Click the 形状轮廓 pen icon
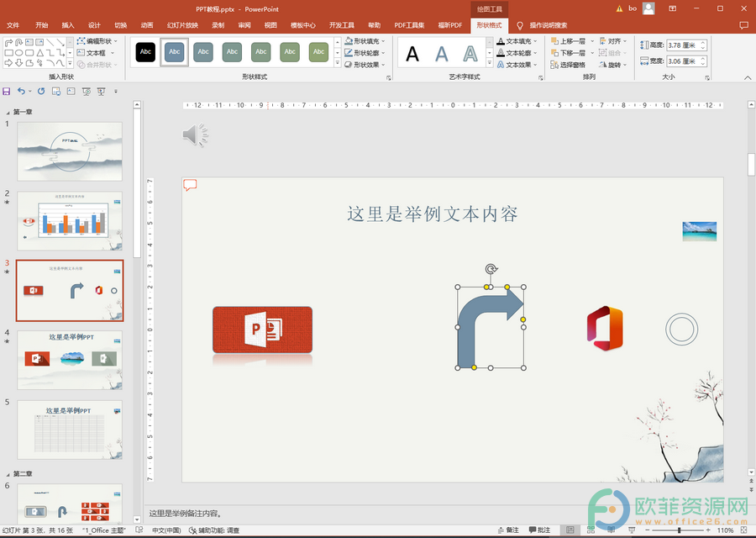The image size is (756, 538). tap(349, 53)
